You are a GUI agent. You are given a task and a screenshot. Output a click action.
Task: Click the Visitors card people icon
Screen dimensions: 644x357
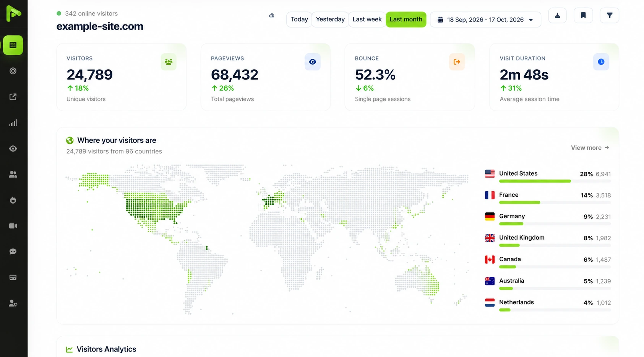pyautogui.click(x=169, y=62)
